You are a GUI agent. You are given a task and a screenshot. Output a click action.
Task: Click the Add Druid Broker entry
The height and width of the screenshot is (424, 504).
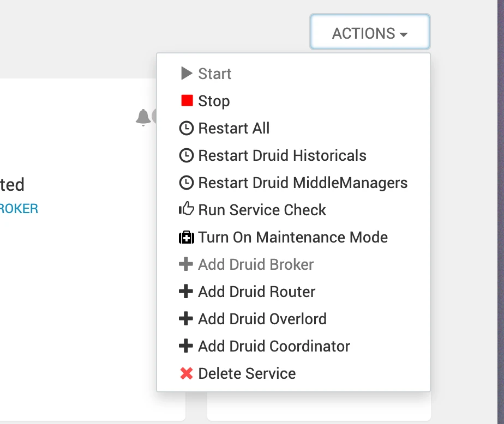(293, 264)
